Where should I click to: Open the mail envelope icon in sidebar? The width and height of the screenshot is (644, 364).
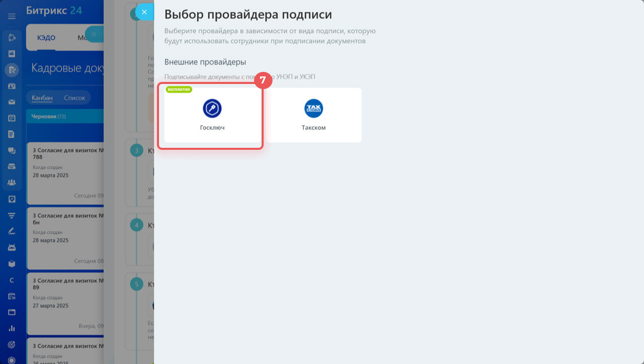click(12, 102)
